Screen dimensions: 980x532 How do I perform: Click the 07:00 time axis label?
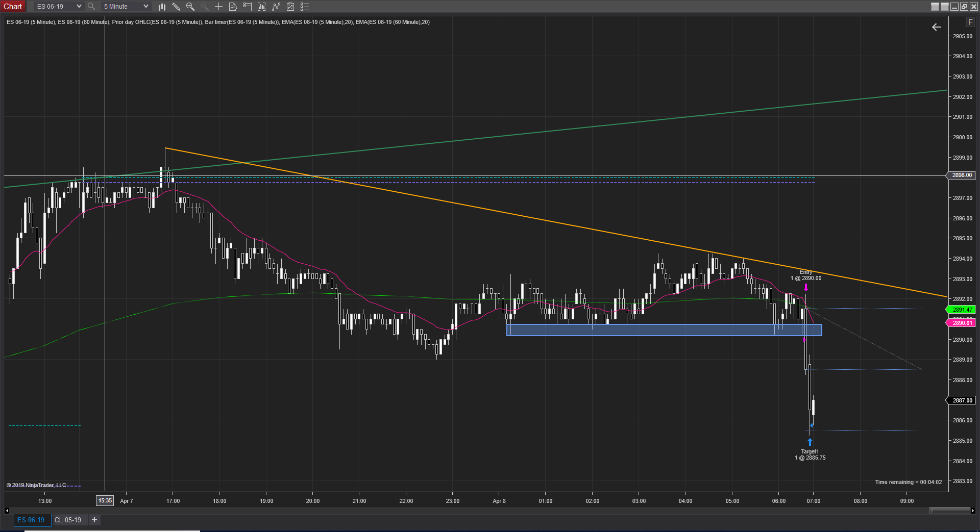pyautogui.click(x=814, y=501)
